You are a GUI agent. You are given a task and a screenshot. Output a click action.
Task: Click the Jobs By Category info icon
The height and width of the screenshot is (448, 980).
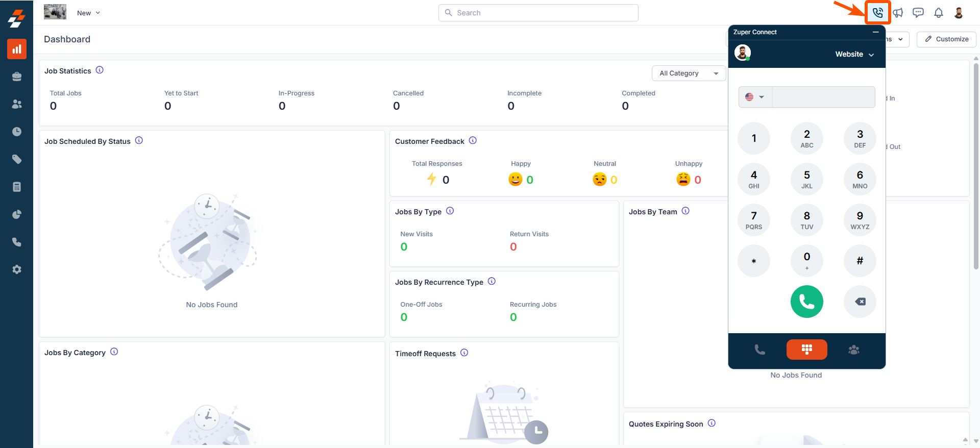click(x=114, y=352)
